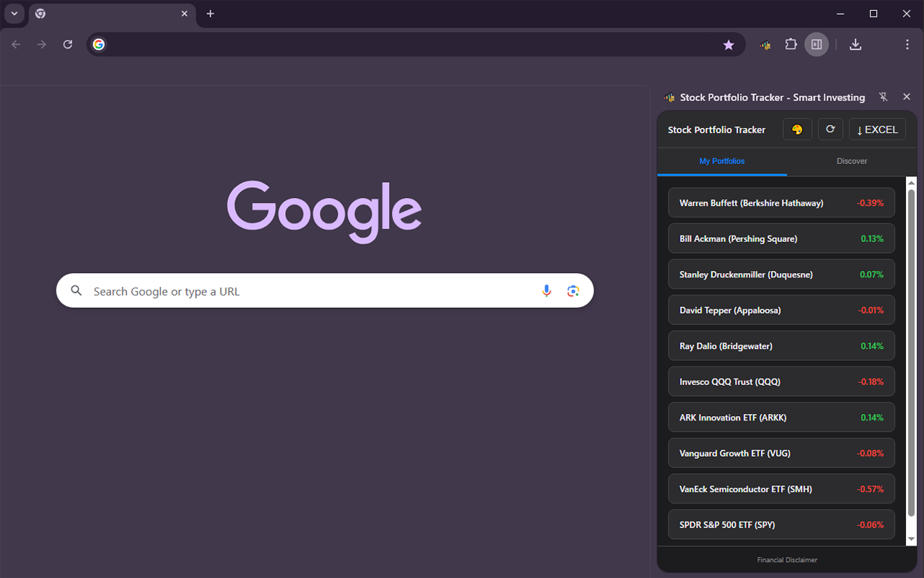Open the David Tepper (Appaloosa) portfolio
The height and width of the screenshot is (578, 924).
781,310
